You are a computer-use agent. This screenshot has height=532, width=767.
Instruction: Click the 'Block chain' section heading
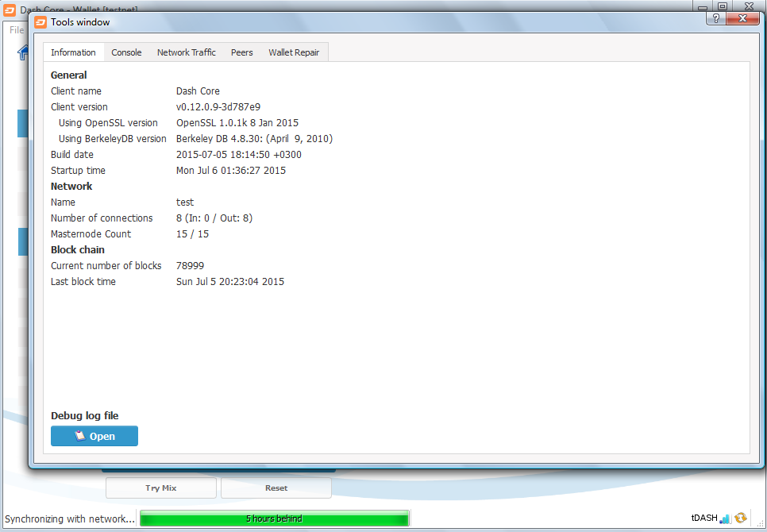tap(77, 250)
